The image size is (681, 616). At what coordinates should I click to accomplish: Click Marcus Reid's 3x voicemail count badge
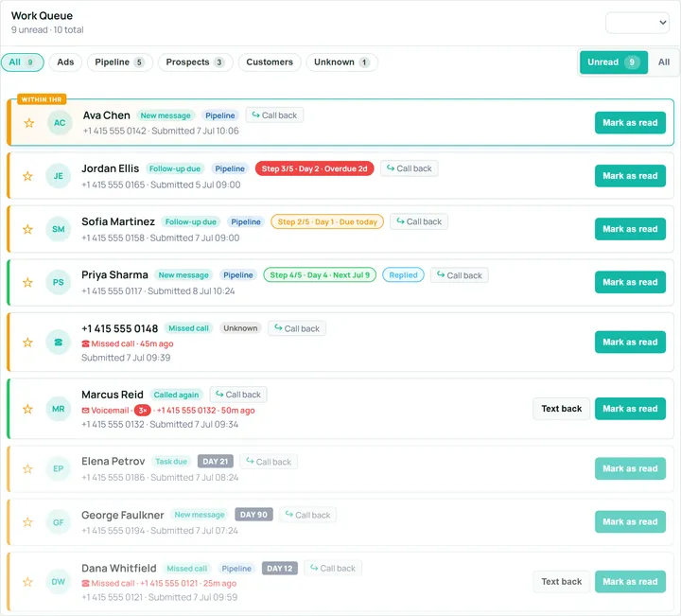pyautogui.click(x=143, y=411)
